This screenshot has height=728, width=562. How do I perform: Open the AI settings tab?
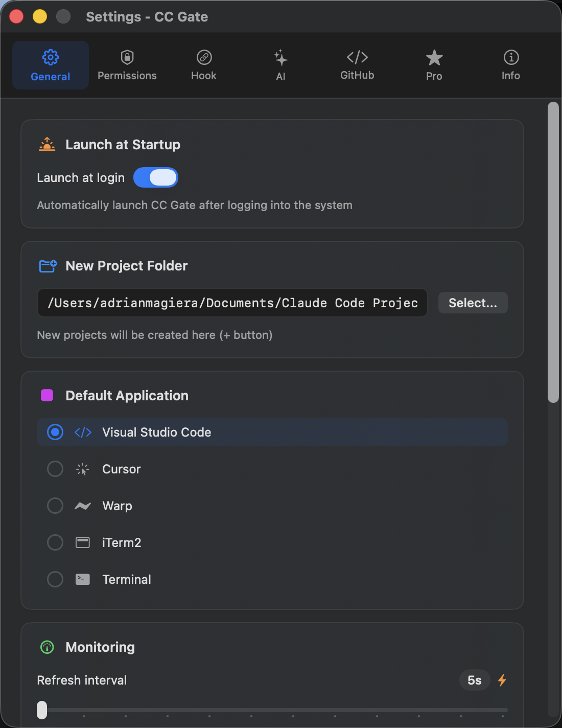280,65
